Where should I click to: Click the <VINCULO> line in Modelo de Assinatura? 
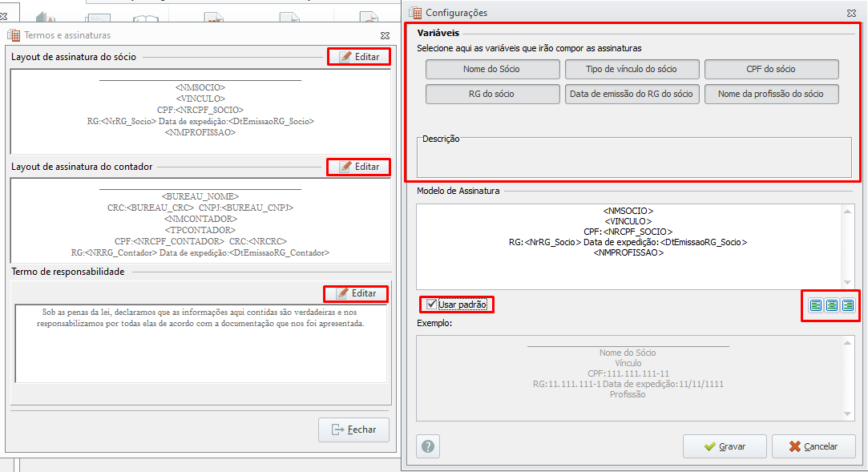628,221
